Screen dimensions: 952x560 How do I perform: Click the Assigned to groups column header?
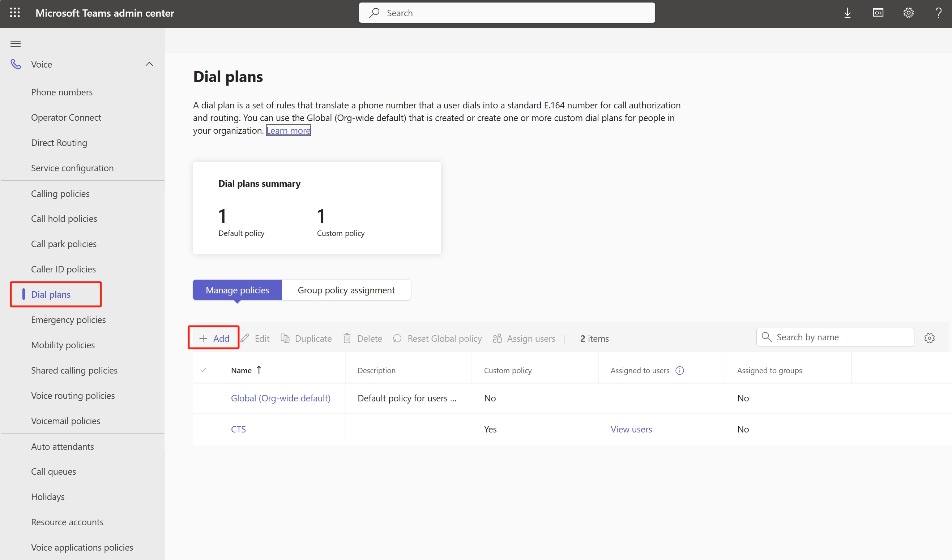pos(769,370)
